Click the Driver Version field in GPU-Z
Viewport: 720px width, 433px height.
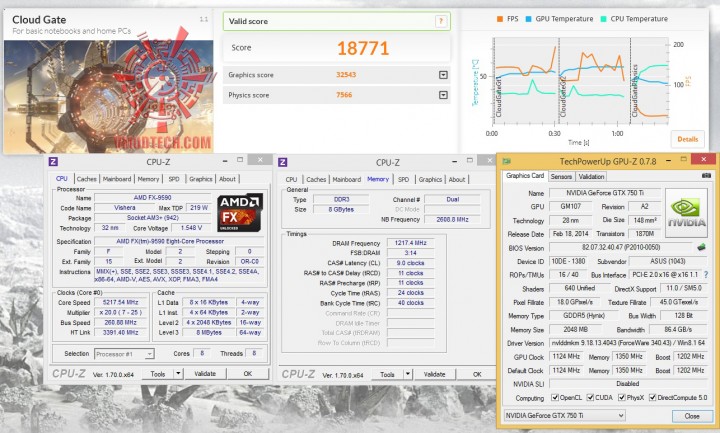pyautogui.click(x=629, y=343)
